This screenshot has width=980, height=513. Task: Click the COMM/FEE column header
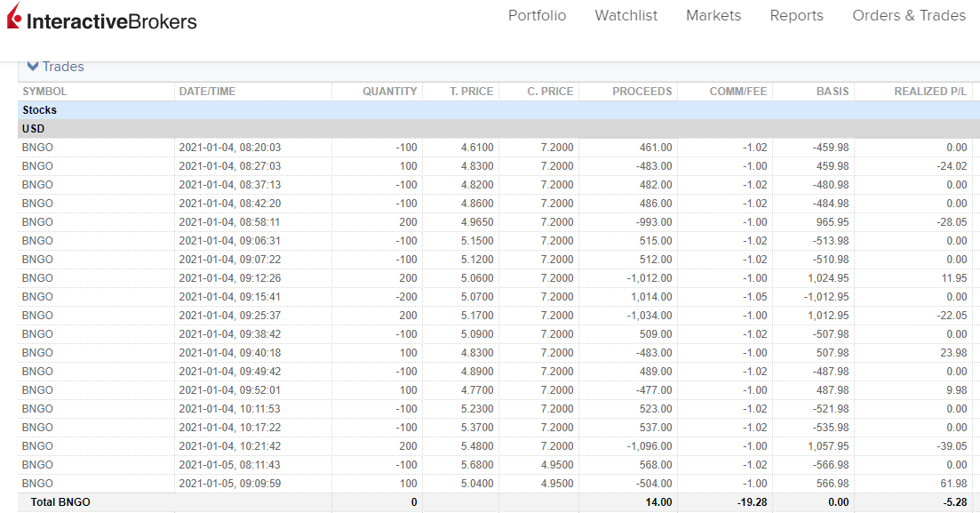coord(738,92)
